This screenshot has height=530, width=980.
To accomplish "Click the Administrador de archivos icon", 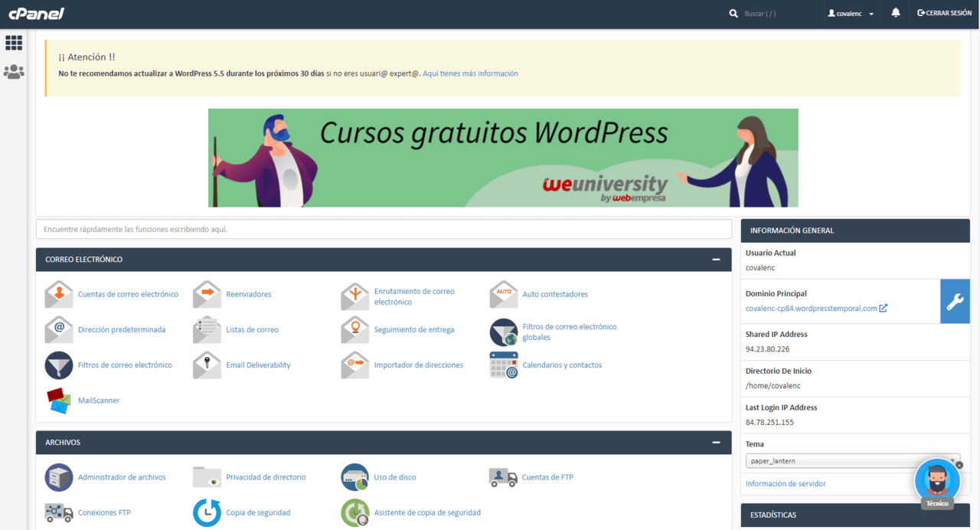I will tap(59, 477).
